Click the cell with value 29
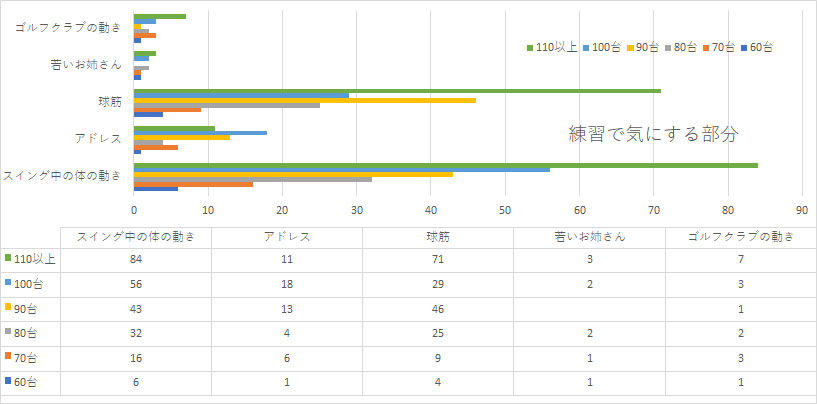817x404 pixels. 438,285
